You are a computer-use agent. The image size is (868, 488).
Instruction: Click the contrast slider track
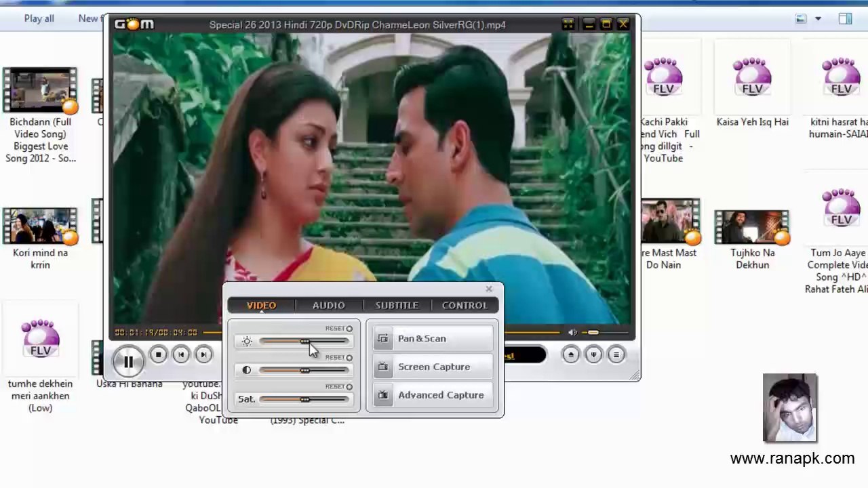pos(304,371)
